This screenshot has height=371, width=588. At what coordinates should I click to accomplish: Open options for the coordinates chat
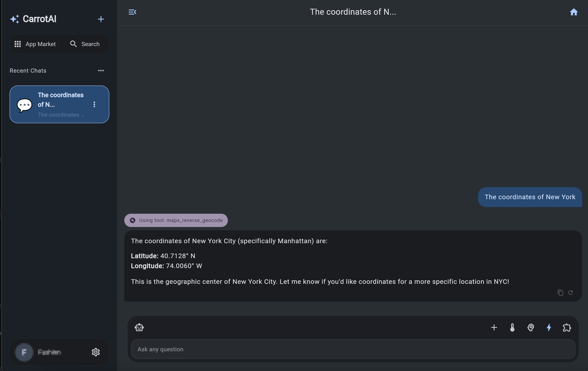pos(94,104)
